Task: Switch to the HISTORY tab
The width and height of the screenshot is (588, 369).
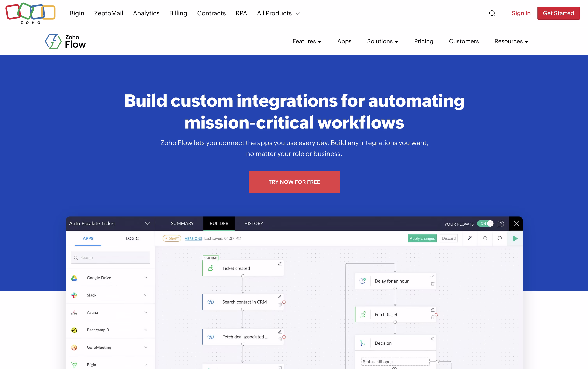Action: 254,223
